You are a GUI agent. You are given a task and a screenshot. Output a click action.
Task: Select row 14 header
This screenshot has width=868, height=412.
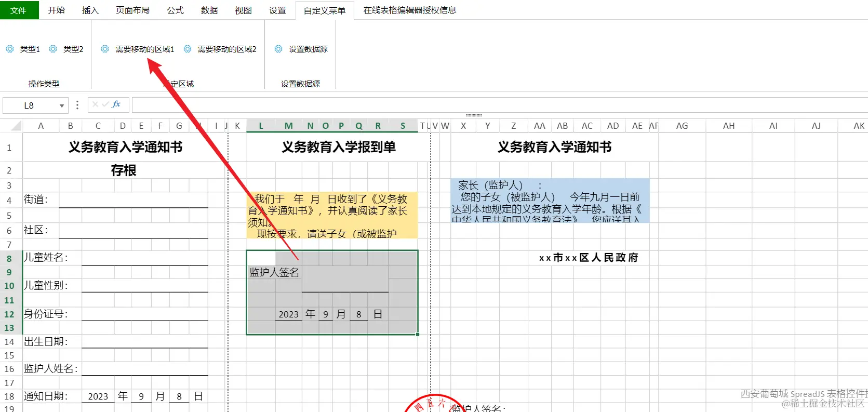tap(9, 342)
